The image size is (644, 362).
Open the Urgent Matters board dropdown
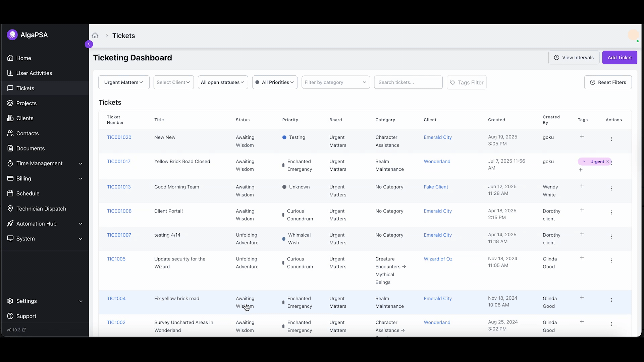click(x=123, y=82)
